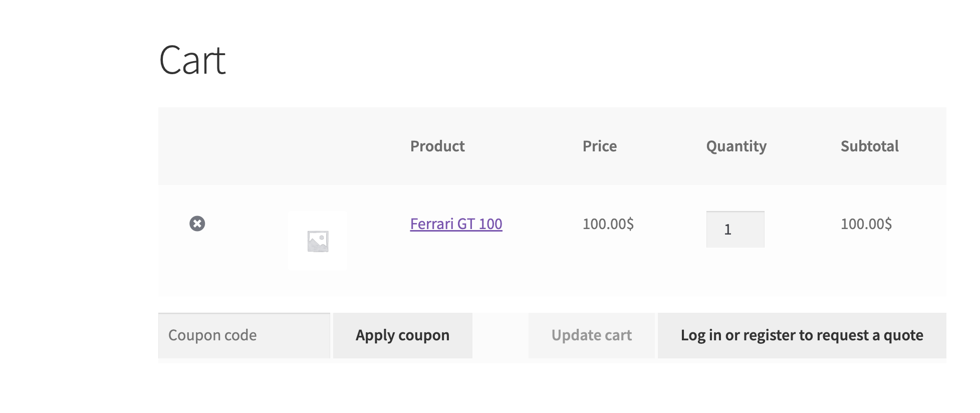
Task: Follow the purple underlined Ferrari GT 100 text
Action: click(456, 224)
